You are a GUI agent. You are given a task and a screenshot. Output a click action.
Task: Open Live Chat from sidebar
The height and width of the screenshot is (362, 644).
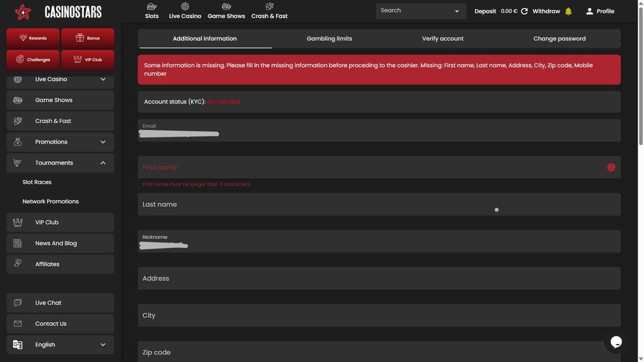pyautogui.click(x=60, y=303)
